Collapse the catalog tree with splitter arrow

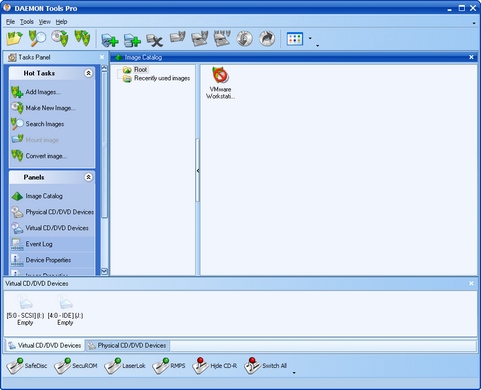click(198, 171)
